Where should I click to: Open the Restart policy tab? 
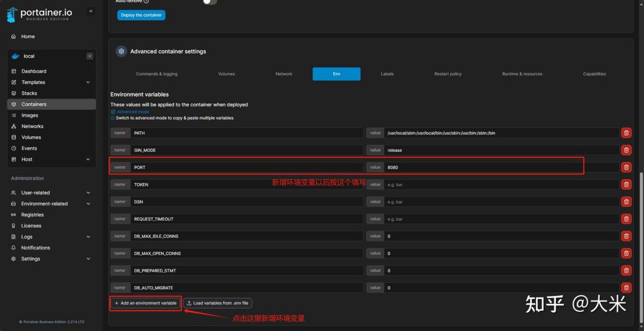448,74
